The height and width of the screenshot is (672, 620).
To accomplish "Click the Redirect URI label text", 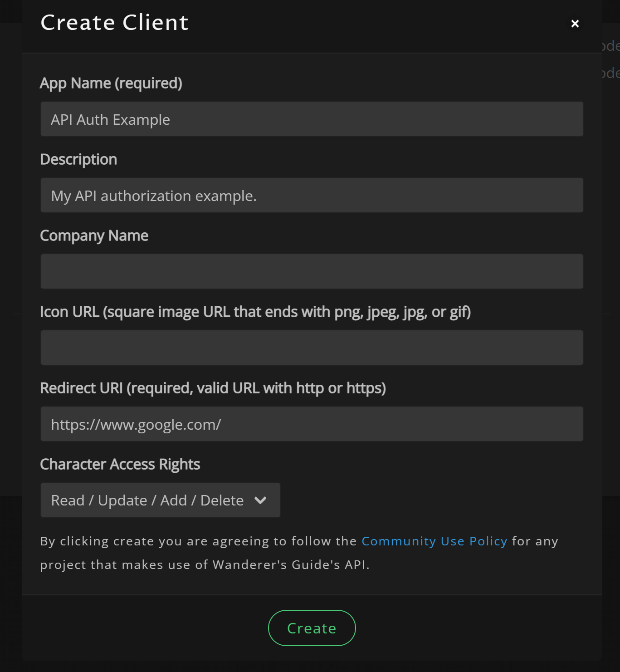I will point(213,388).
